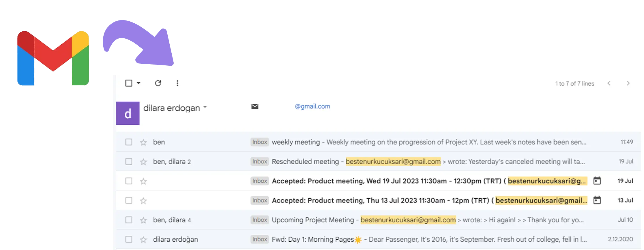Viewport: 644px width, 250px height.
Task: Click the Inbox label on Rescheduled meeting row
Action: coord(260,162)
